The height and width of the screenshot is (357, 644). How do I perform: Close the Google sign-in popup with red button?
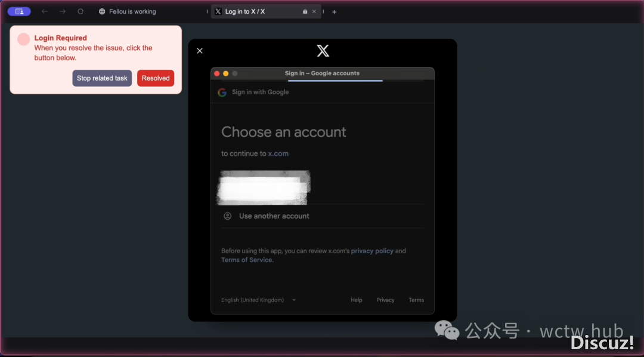(217, 73)
